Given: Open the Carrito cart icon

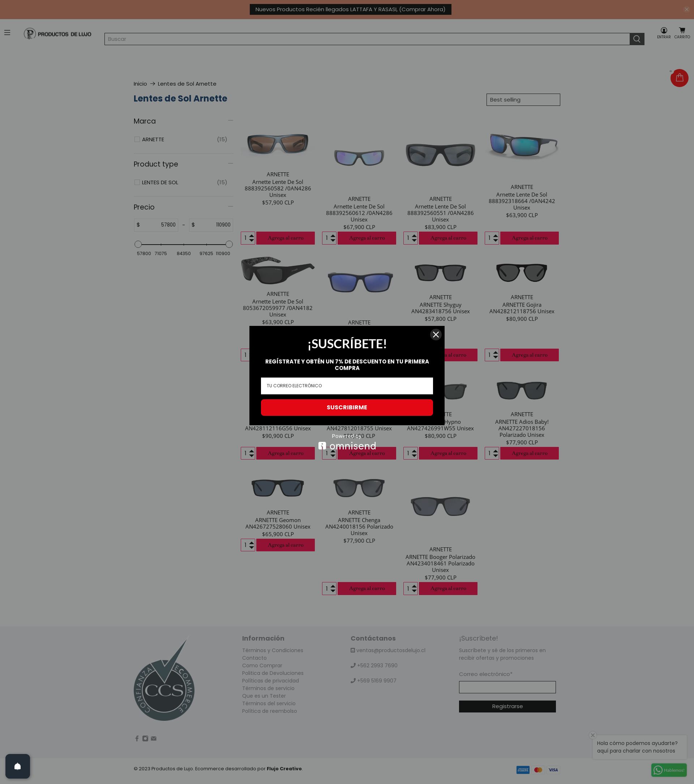Looking at the screenshot, I should [x=682, y=33].
